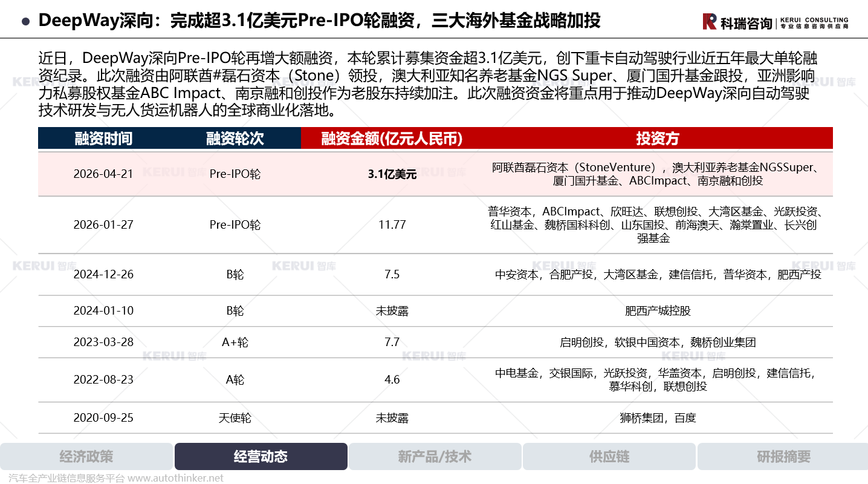
Task: Switch to the 新产品/技术 tab
Action: [x=435, y=457]
